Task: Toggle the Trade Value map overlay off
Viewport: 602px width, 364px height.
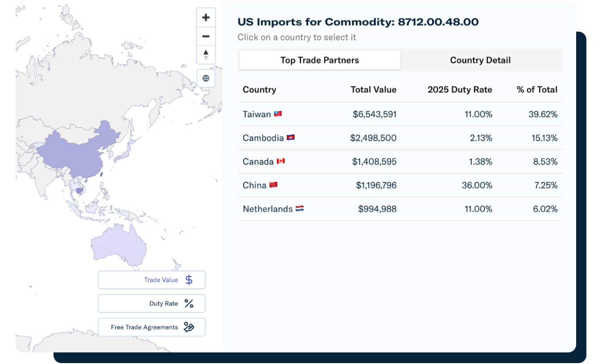Action: pyautogui.click(x=152, y=279)
